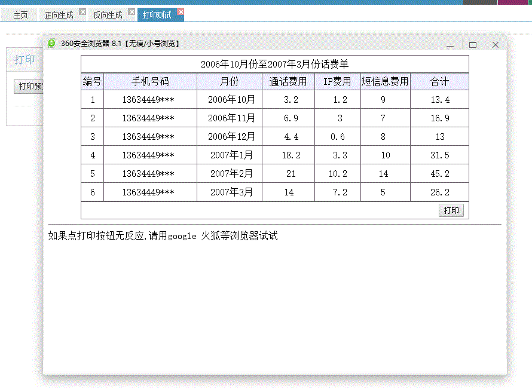The image size is (532, 392).
Task: Click the 短信息费用 column header
Action: (386, 81)
